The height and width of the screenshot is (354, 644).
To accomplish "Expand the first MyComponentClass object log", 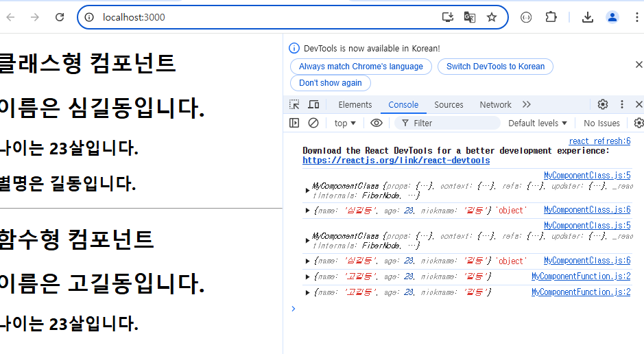I will [x=307, y=191].
